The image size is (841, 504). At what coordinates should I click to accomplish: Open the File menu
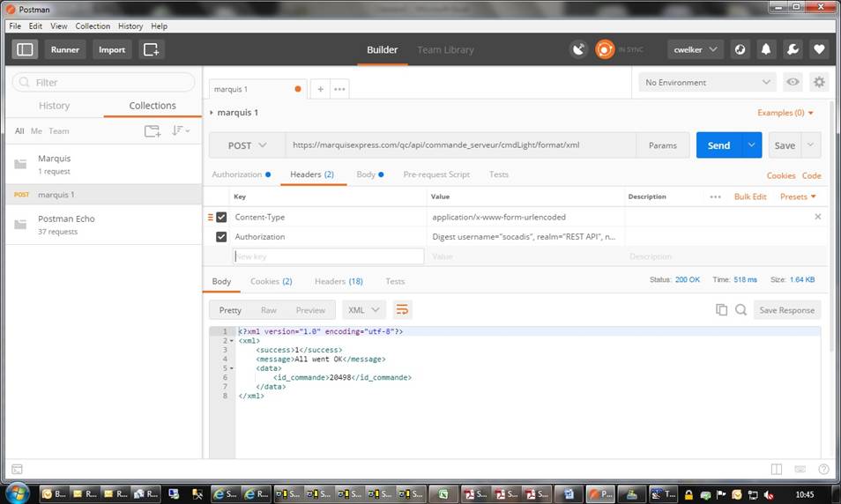15,26
